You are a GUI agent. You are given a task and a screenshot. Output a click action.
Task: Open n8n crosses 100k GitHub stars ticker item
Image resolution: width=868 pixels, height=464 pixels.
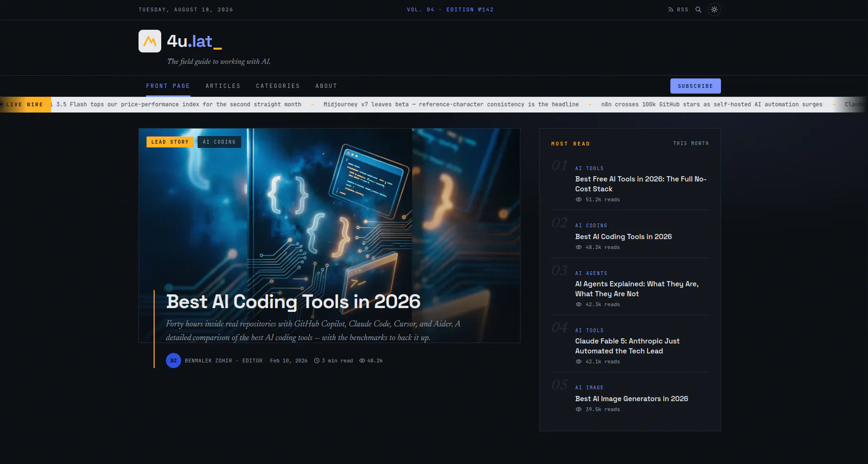click(712, 104)
